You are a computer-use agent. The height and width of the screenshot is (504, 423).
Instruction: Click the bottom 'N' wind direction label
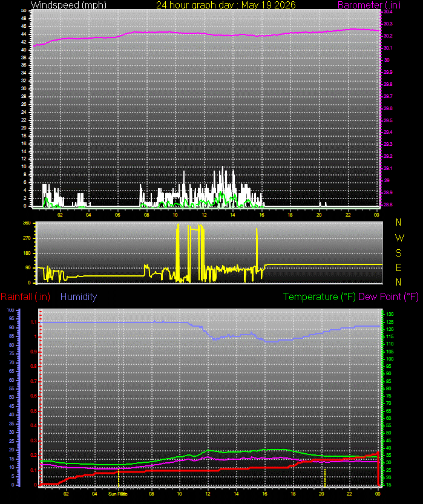click(x=399, y=282)
